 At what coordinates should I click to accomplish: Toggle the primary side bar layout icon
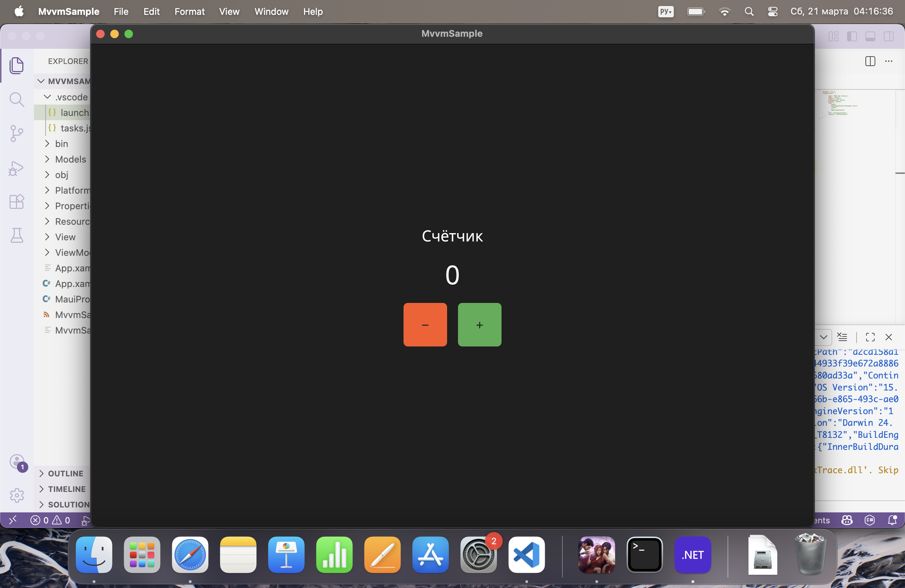(852, 36)
